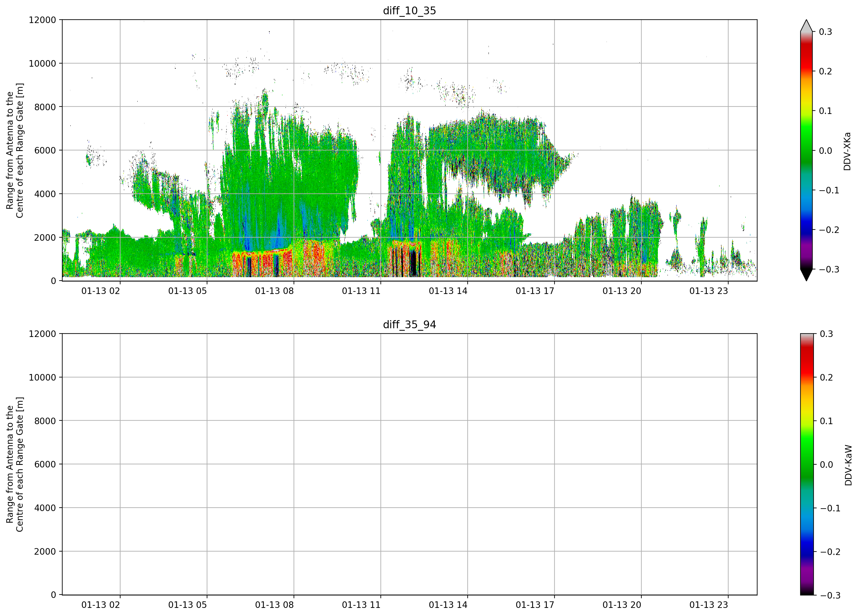Click the 8000 y-tick label of diff_10_35 plot
This screenshot has width=859, height=616.
pyautogui.click(x=45, y=107)
